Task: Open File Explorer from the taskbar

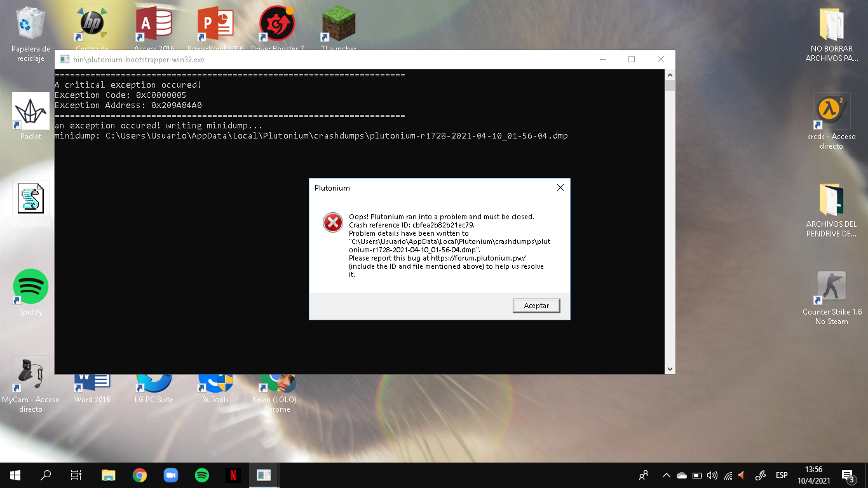Action: coord(109,475)
